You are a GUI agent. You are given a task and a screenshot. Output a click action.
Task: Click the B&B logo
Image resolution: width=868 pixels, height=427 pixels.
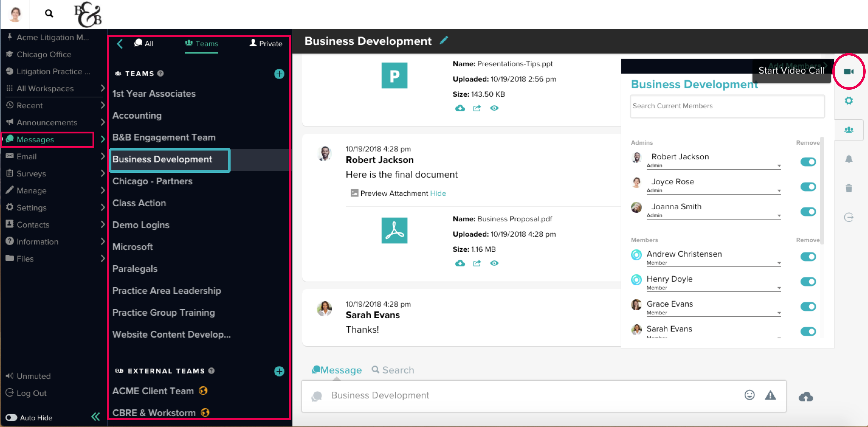coord(88,14)
